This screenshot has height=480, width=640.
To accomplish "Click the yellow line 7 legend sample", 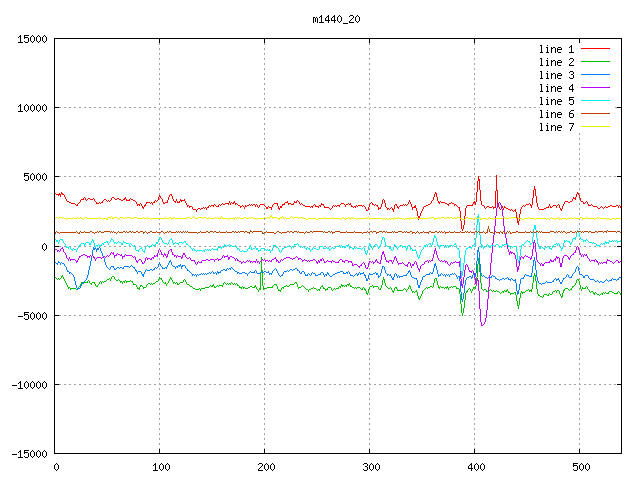I will pos(595,127).
